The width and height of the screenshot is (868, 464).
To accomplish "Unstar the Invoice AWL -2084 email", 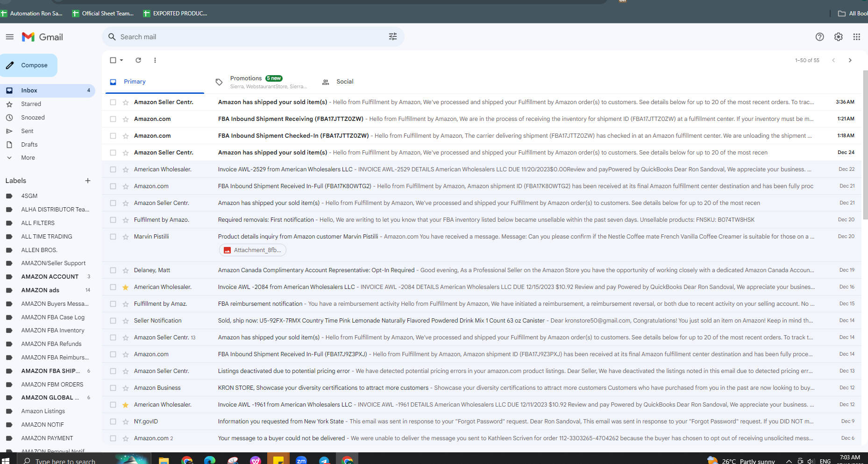I will pyautogui.click(x=126, y=287).
